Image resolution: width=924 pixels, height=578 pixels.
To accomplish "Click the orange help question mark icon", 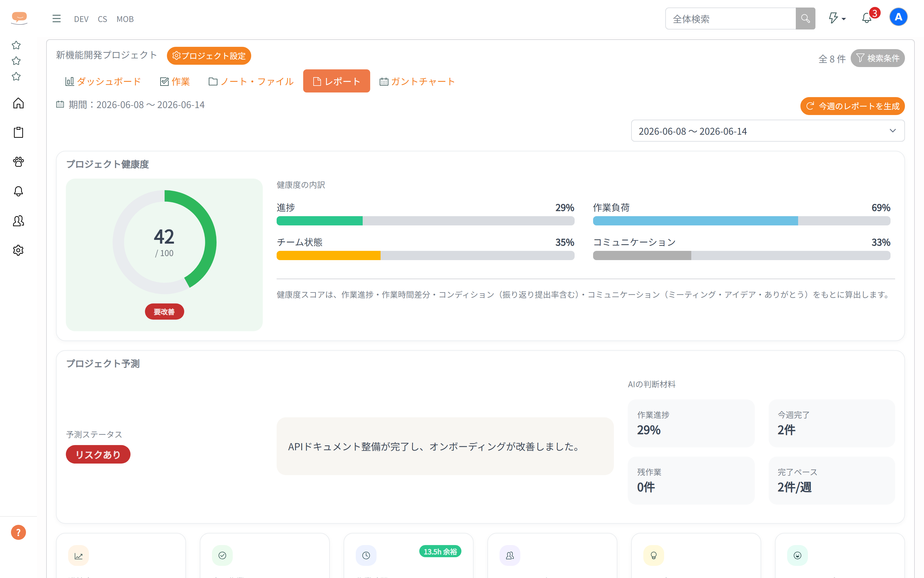I will coord(18,532).
